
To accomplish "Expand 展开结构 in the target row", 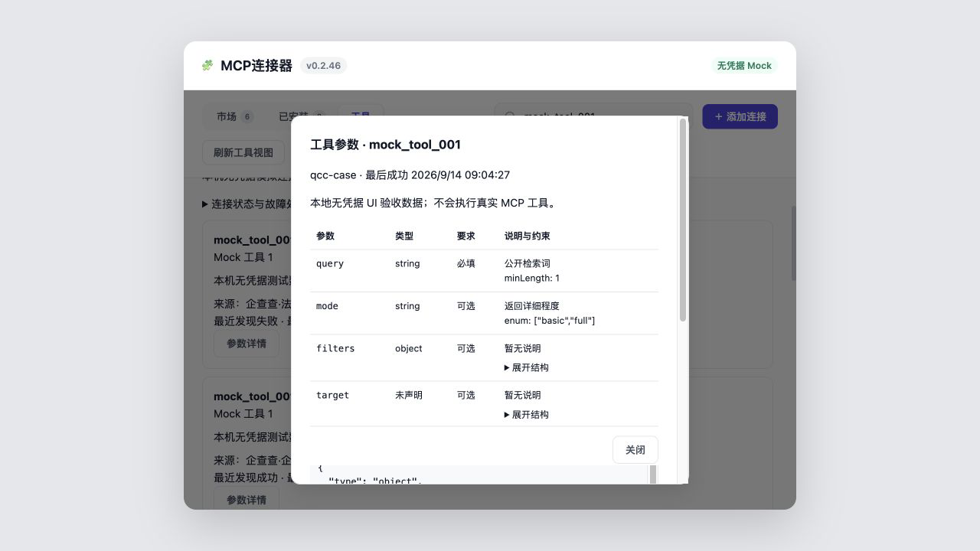I will (x=527, y=414).
